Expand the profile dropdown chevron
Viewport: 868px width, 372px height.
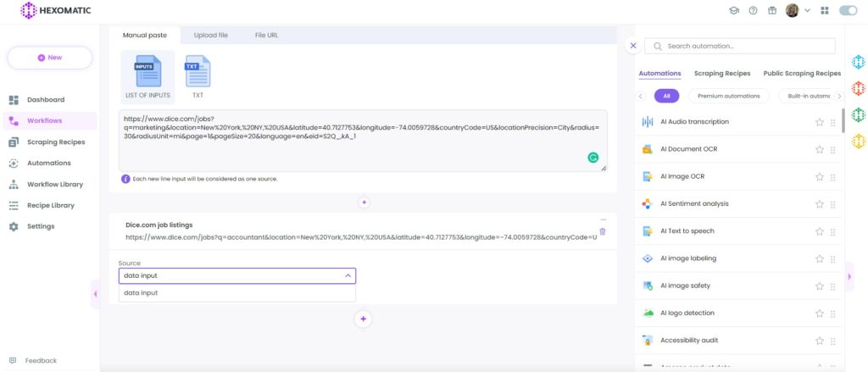807,10
